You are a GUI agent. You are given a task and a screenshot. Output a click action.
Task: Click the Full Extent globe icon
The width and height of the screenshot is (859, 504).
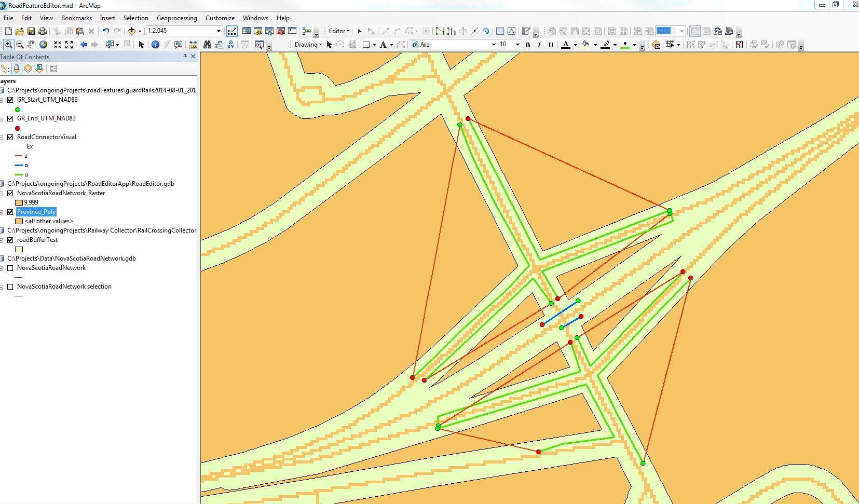[44, 45]
